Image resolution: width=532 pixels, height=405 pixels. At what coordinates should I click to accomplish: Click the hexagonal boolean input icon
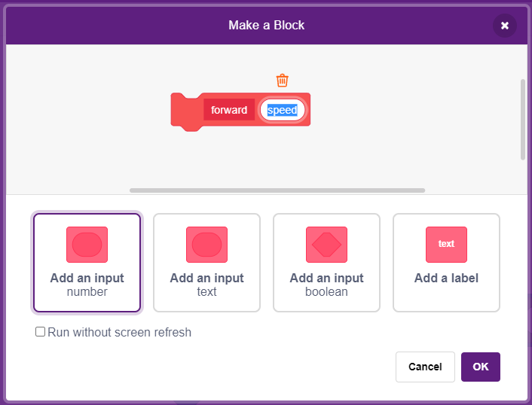click(326, 245)
